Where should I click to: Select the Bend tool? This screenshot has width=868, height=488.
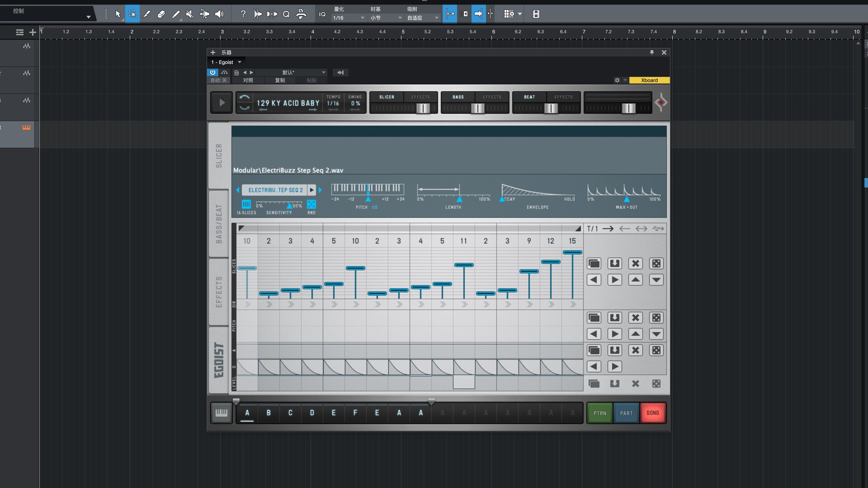pyautogui.click(x=205, y=14)
